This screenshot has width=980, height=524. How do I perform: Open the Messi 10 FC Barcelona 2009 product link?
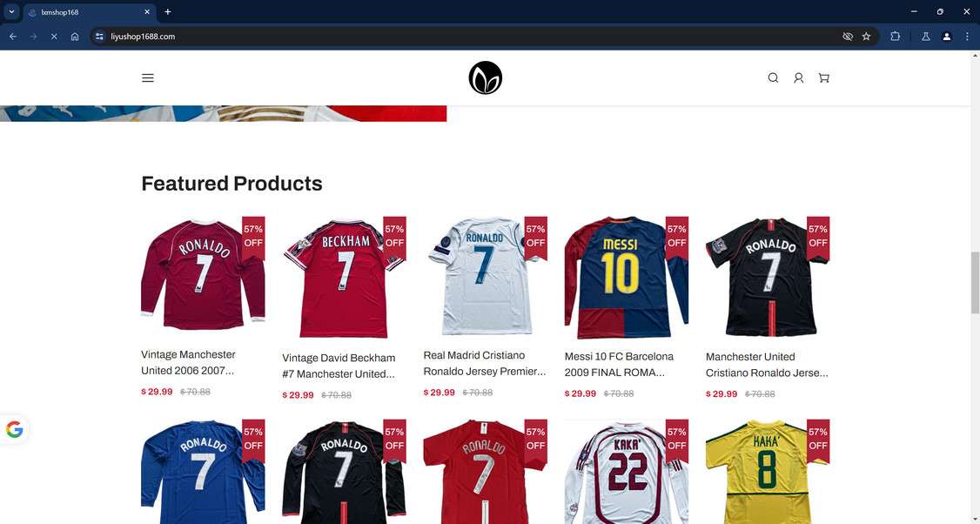620,364
